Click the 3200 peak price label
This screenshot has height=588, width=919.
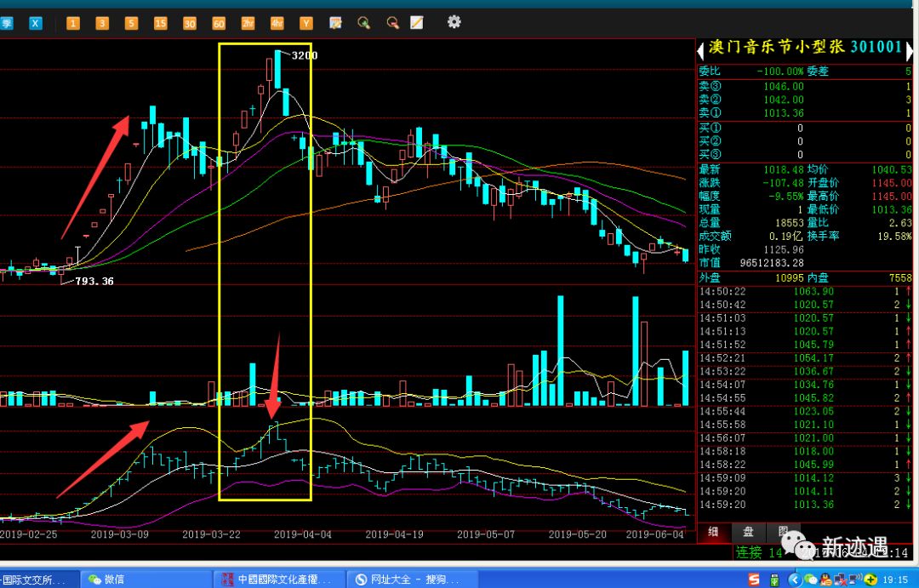point(305,55)
